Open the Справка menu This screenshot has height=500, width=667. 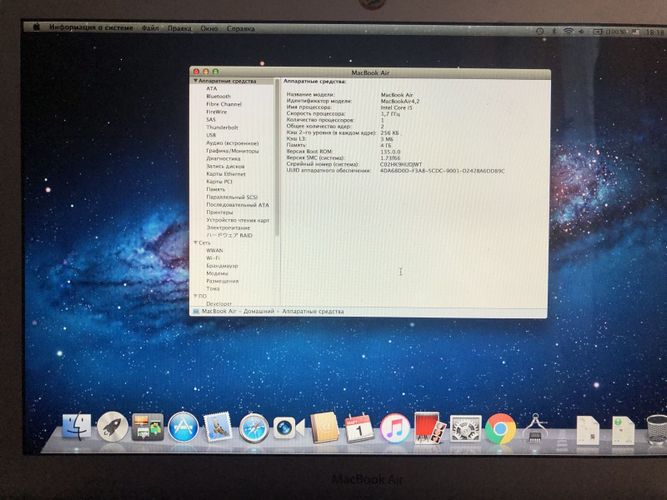coord(241,29)
